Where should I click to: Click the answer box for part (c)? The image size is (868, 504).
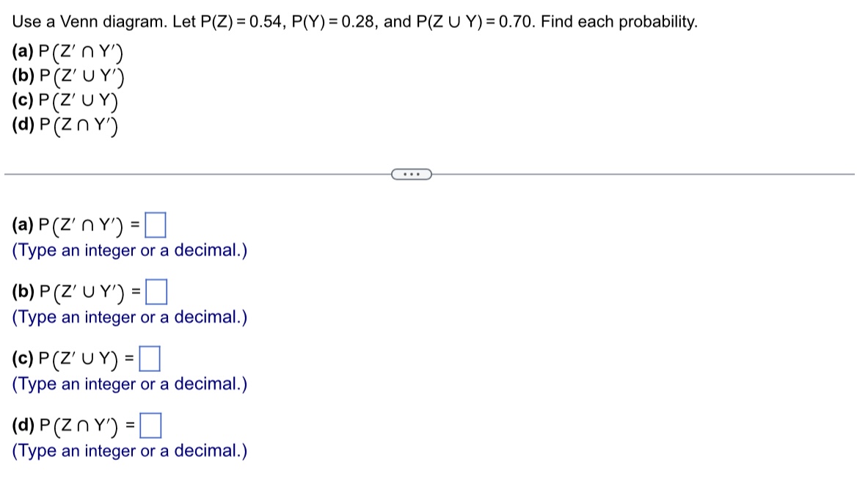click(x=150, y=357)
